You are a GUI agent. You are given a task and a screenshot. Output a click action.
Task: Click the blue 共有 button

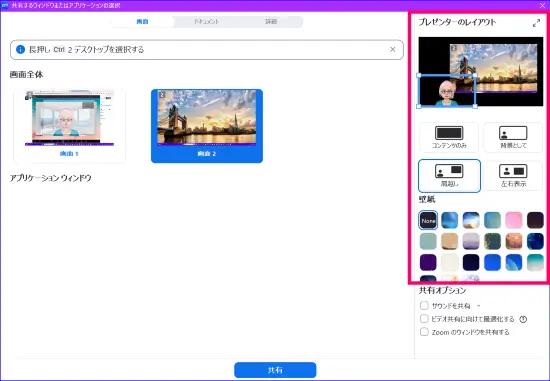[x=275, y=370]
